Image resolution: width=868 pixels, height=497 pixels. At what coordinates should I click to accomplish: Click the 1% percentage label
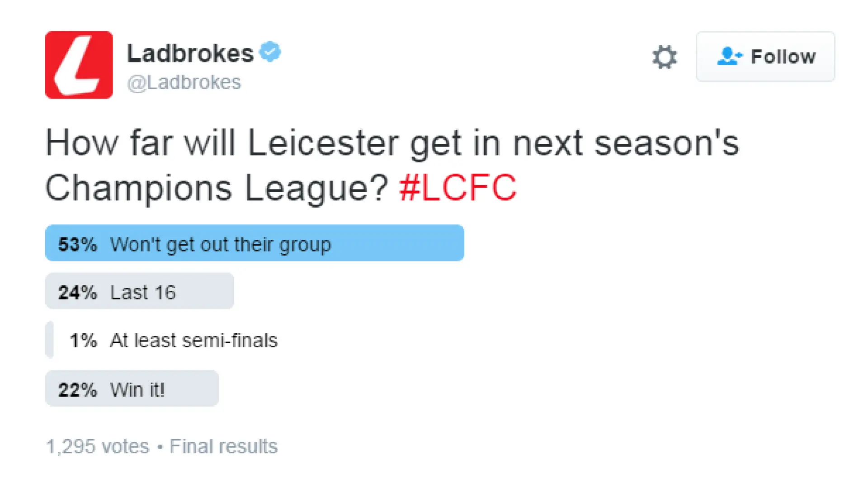click(x=84, y=341)
